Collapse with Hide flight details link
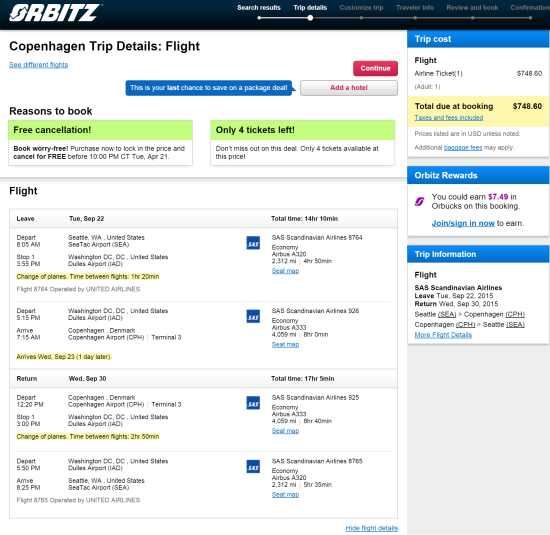 point(371,528)
